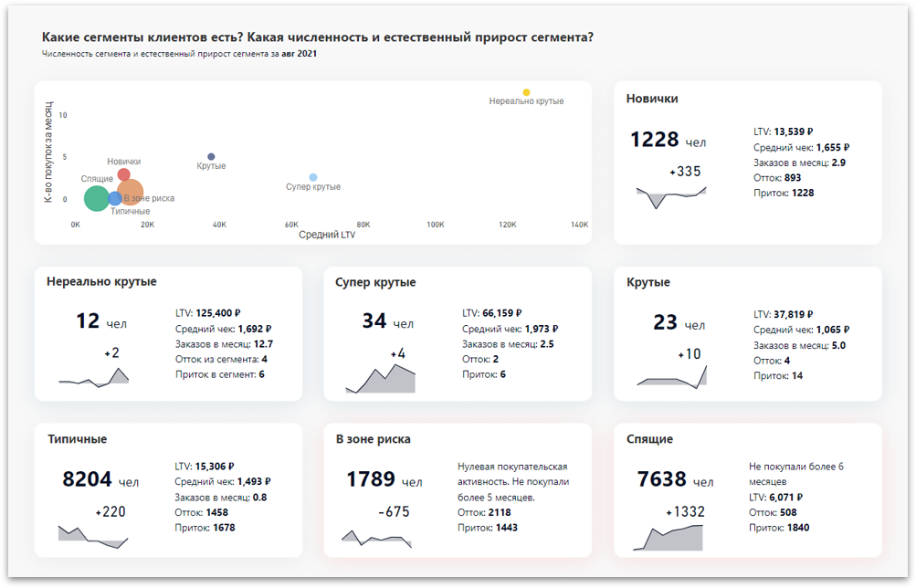The width and height of the screenshot is (916, 588).
Task: Click the dashboard question heading
Action: click(318, 37)
